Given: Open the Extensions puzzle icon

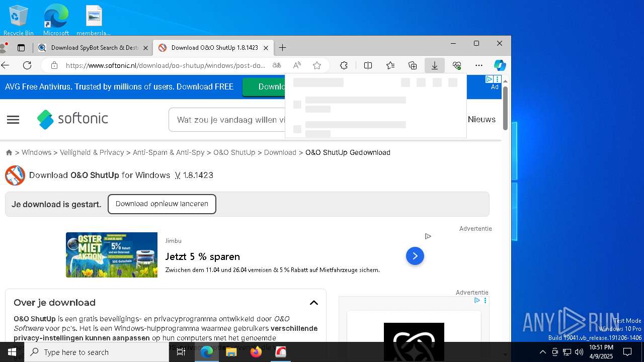Looking at the screenshot, I should pos(344,65).
